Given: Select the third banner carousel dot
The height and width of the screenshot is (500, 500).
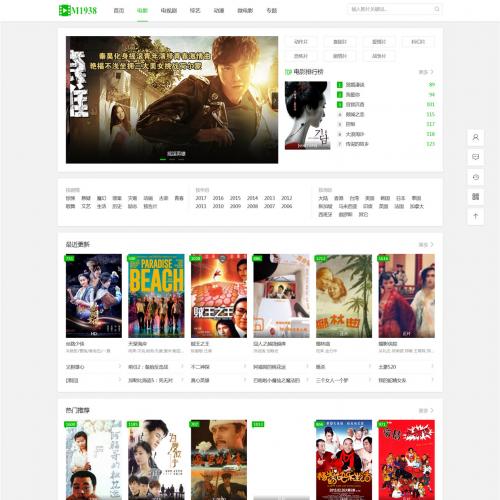Looking at the screenshot, I should click(x=181, y=160).
